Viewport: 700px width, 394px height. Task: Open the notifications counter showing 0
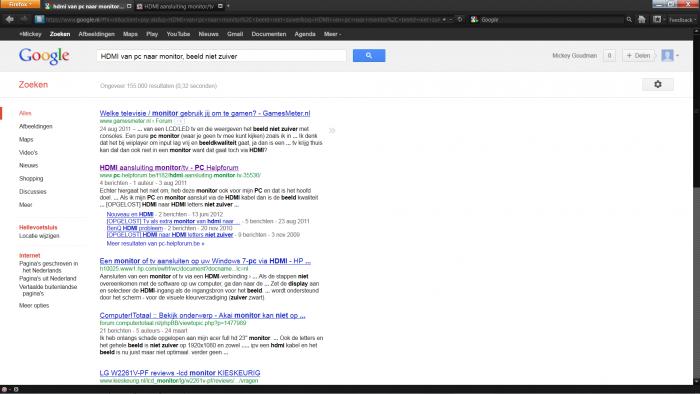coord(609,56)
